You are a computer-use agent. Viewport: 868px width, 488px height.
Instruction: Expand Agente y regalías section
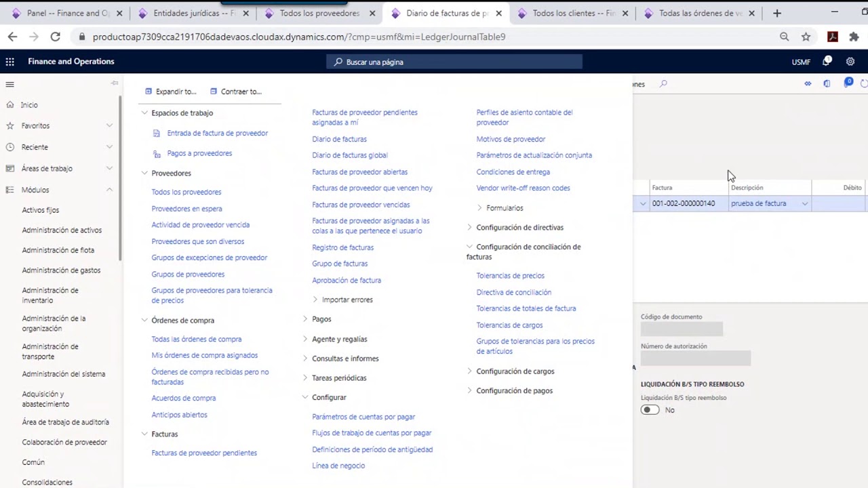pyautogui.click(x=305, y=340)
